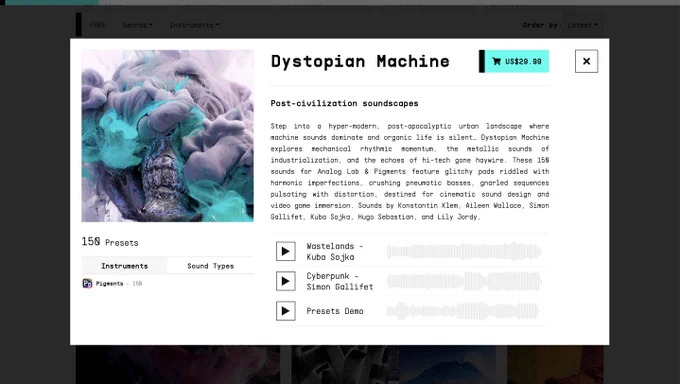This screenshot has height=384, width=680.
Task: Click the Pigments instrument icon
Action: point(87,283)
